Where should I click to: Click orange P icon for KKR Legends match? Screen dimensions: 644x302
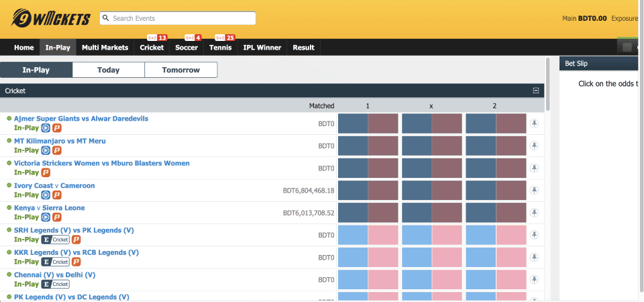tap(76, 262)
